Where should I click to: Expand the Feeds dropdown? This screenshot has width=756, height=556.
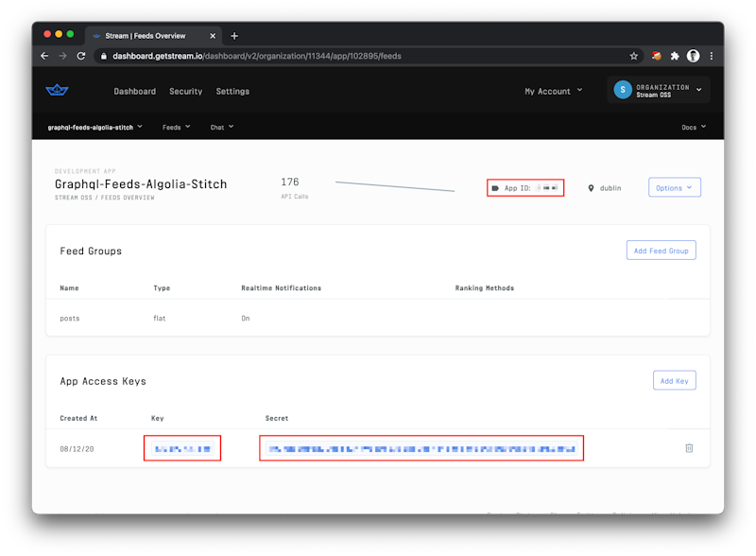click(177, 127)
